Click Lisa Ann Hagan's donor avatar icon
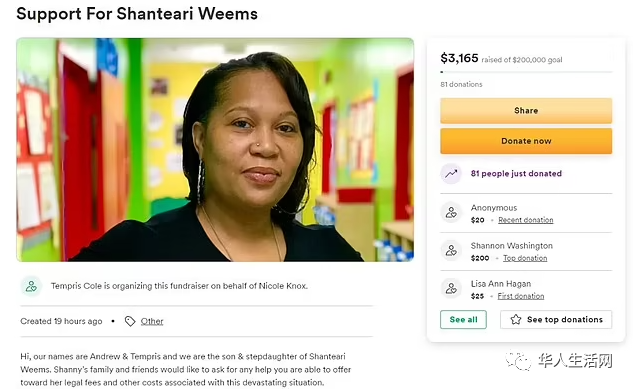Viewport: 633px width, 389px height. pos(451,289)
